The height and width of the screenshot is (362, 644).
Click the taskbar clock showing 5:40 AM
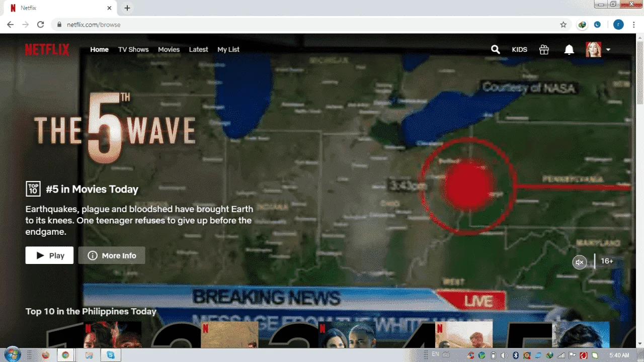[x=619, y=355]
